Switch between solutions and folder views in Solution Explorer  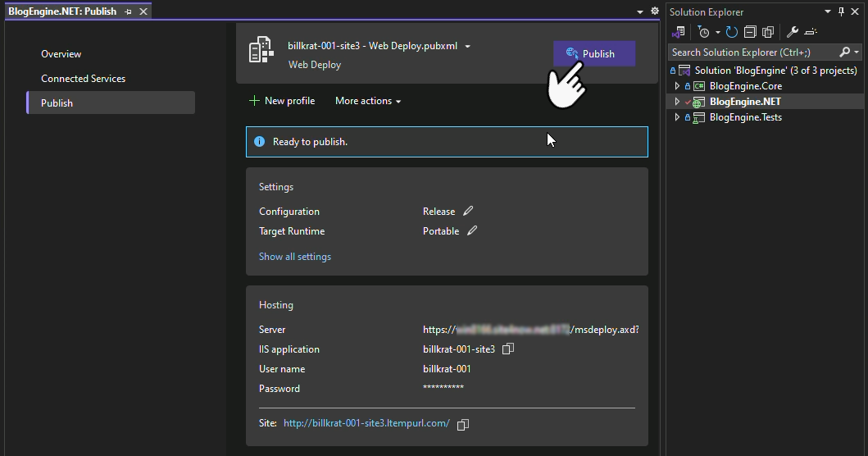[x=679, y=32]
